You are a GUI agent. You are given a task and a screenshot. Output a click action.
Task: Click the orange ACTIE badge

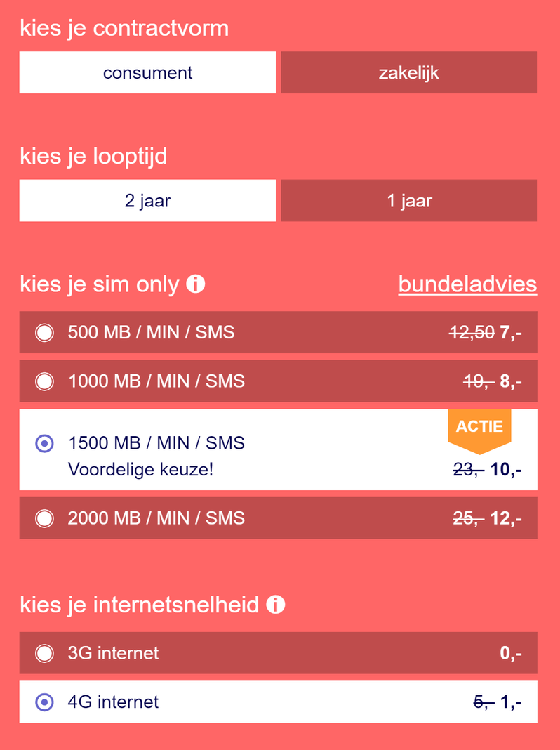tap(479, 427)
